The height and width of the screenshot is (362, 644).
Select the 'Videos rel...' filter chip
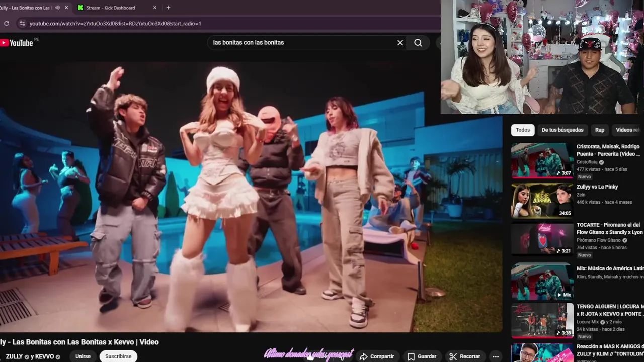tap(627, 130)
